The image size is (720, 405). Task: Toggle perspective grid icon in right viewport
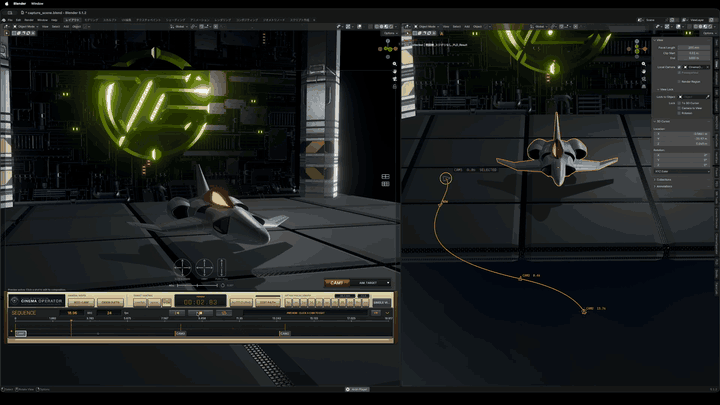click(x=643, y=86)
